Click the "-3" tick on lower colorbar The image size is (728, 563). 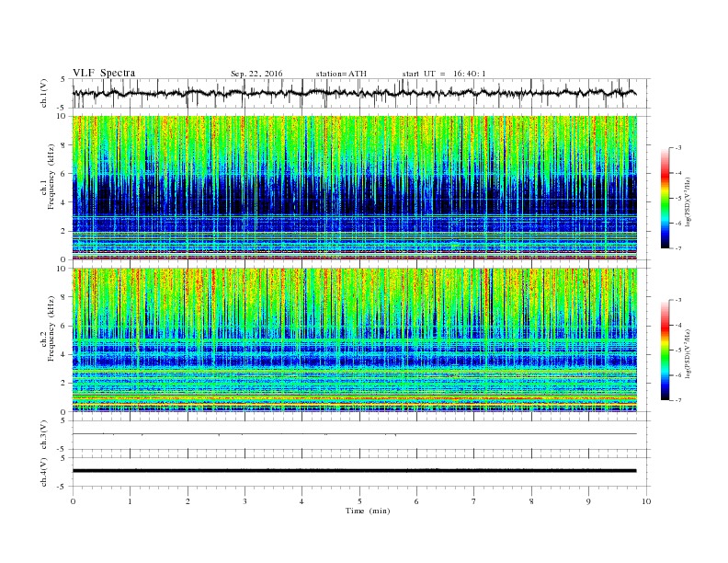click(x=678, y=300)
